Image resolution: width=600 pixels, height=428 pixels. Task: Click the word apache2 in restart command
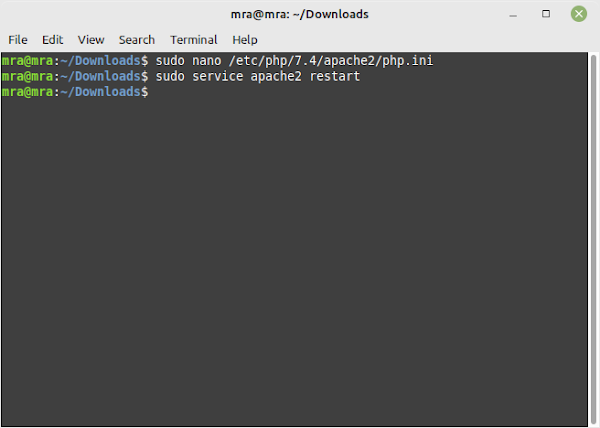click(276, 76)
